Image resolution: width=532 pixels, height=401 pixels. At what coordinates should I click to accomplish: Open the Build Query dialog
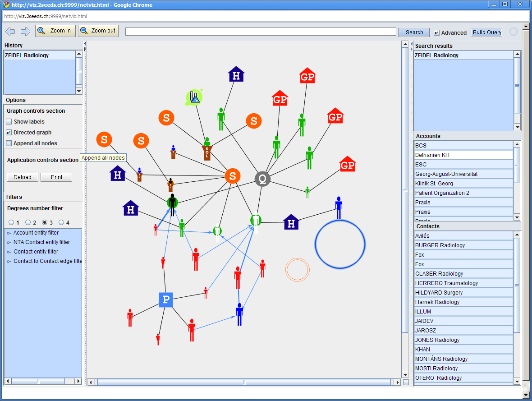tap(486, 32)
